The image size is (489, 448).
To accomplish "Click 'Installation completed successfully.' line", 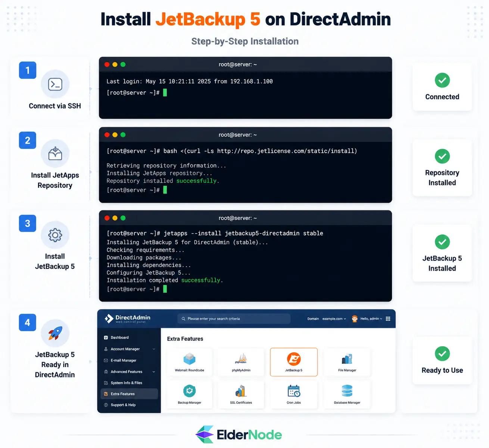I will [x=165, y=280].
